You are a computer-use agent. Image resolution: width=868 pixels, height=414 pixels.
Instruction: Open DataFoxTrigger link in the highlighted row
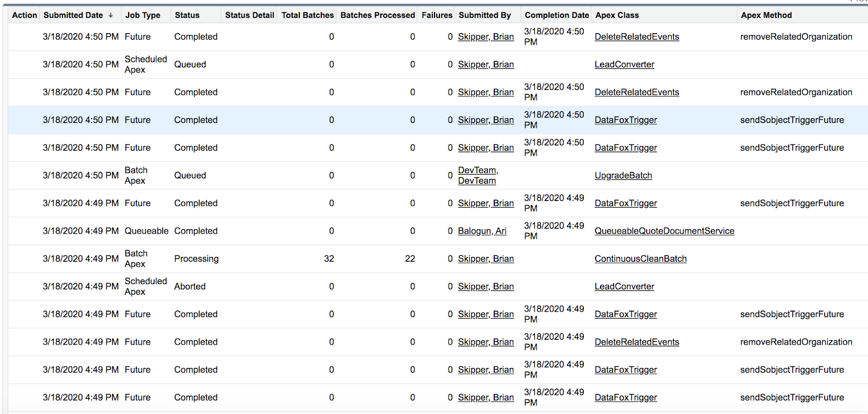(x=626, y=120)
